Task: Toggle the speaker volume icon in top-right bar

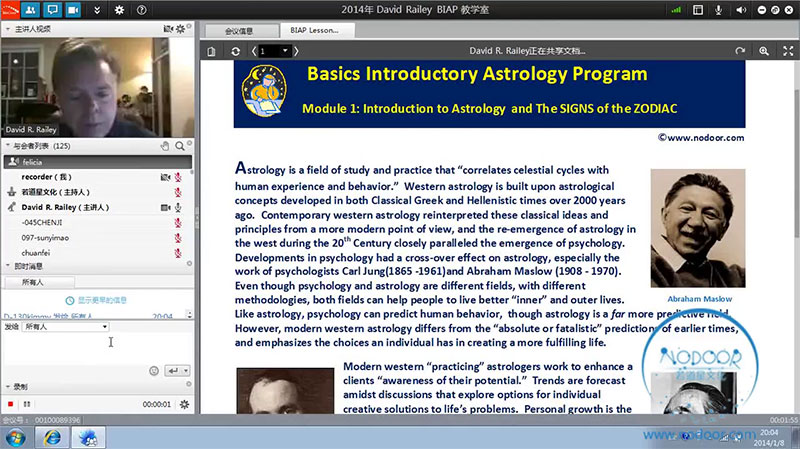Action: (741, 10)
